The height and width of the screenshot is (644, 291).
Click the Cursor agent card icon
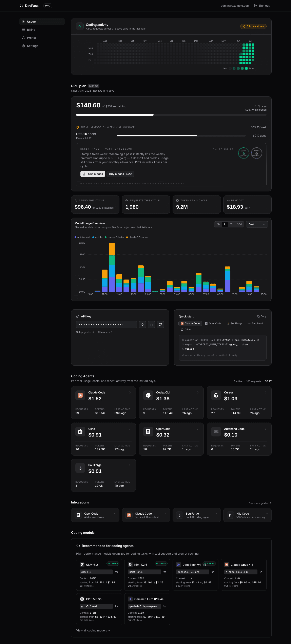pyautogui.click(x=216, y=395)
